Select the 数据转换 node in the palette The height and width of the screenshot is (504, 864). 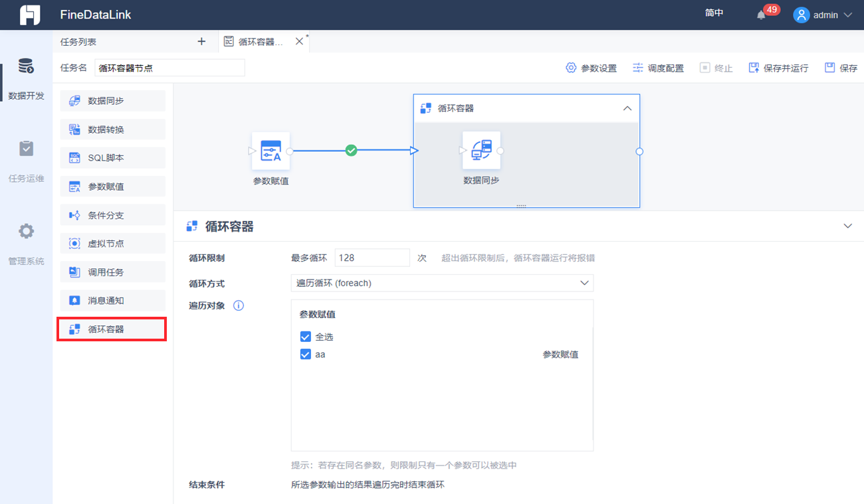pyautogui.click(x=112, y=129)
